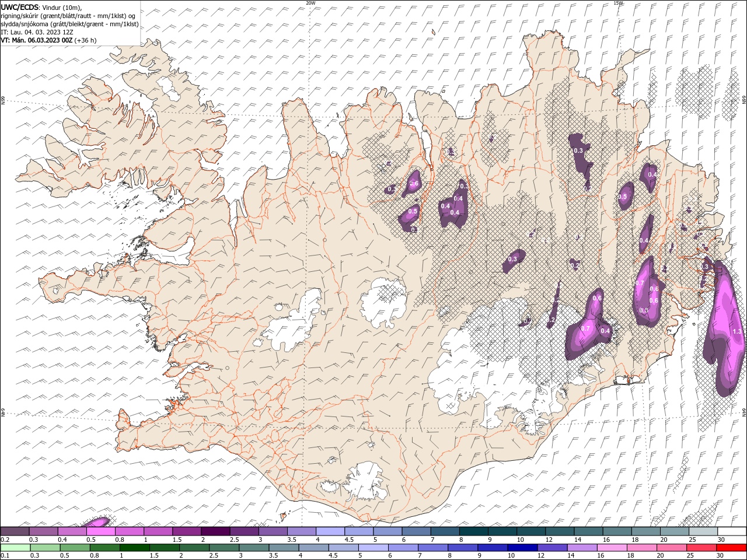Click upper legend swatch between 14 and 16
The height and width of the screenshot is (560, 747).
(589, 531)
